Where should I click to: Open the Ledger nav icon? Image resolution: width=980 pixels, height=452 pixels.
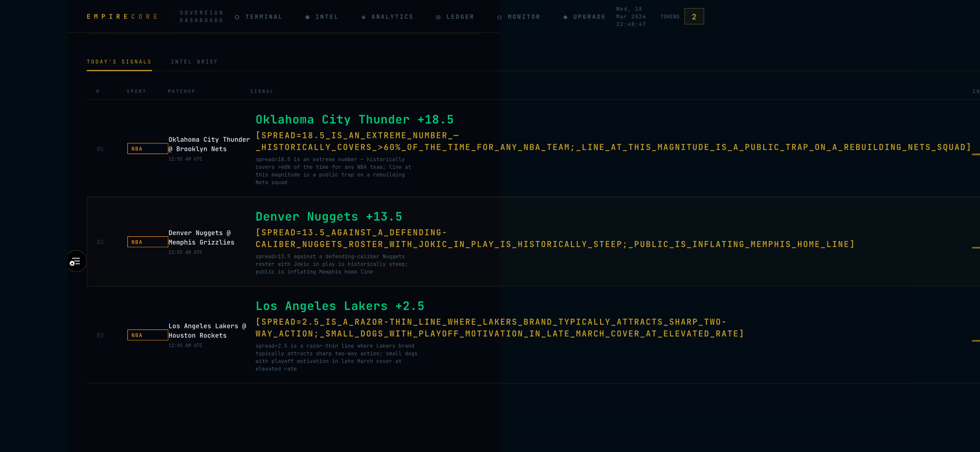click(438, 17)
